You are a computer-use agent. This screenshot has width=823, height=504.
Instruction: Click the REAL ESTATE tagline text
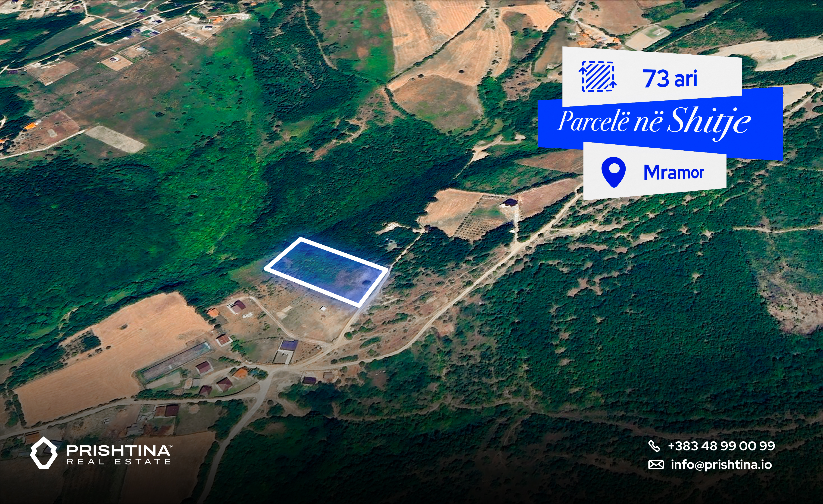tap(118, 462)
